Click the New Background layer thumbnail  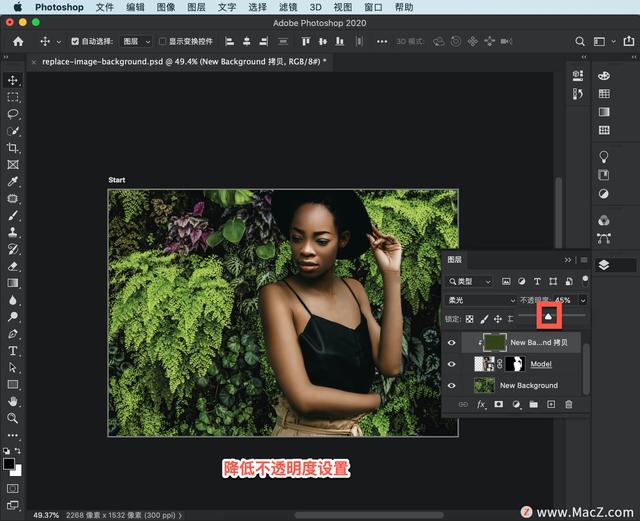click(484, 385)
